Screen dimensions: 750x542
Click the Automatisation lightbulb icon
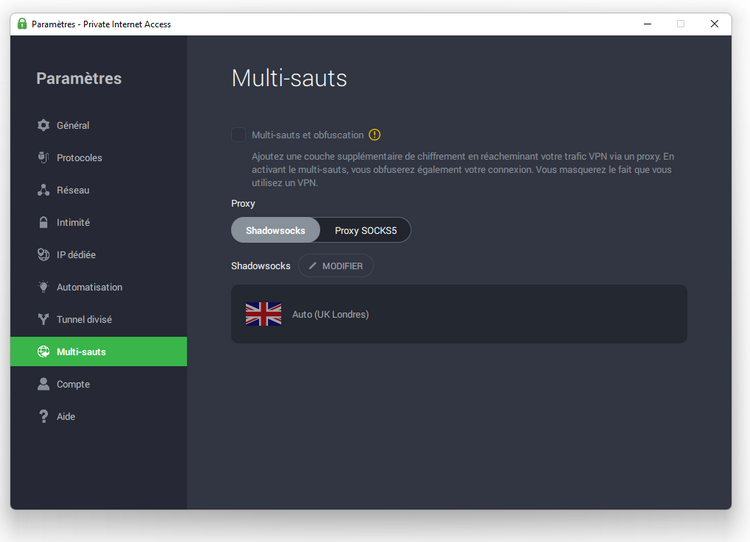44,287
